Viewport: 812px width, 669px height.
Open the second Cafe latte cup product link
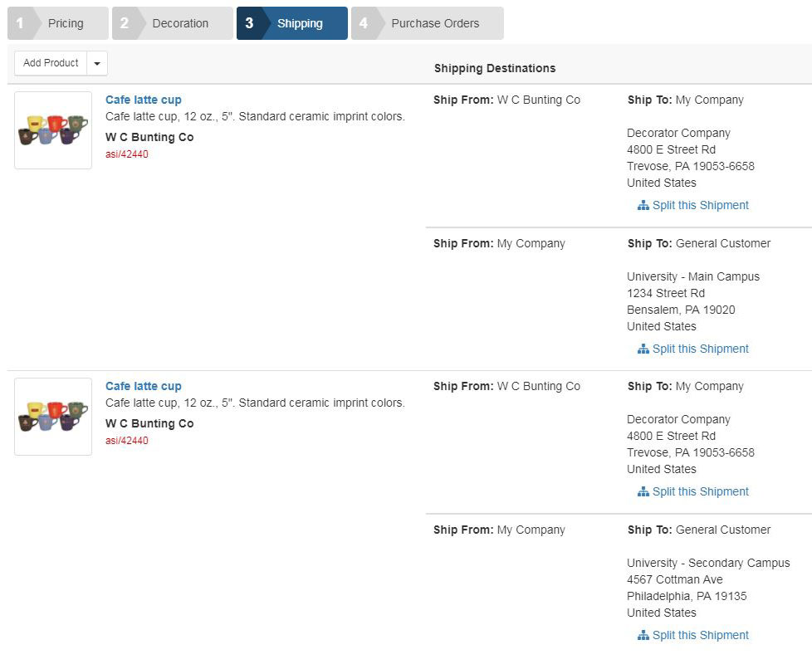144,386
